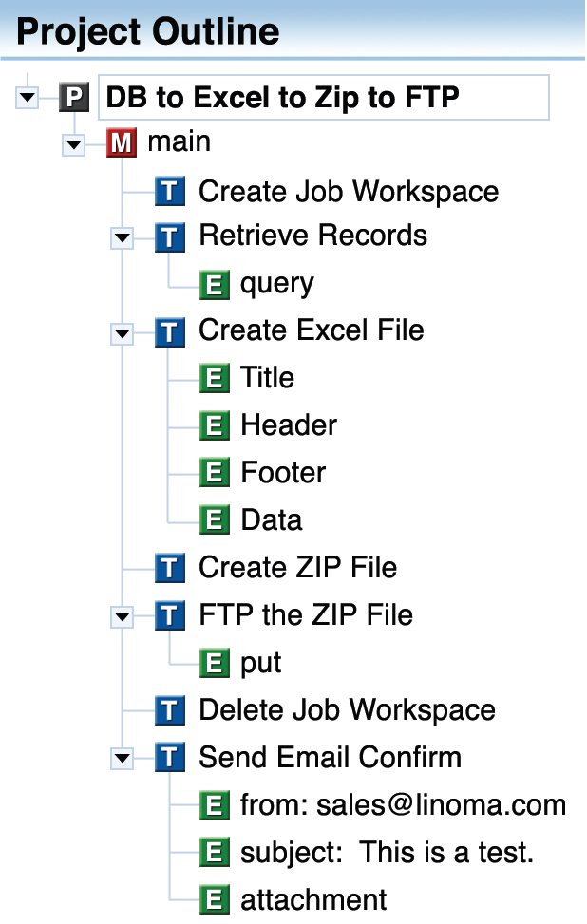Click the green E icon beside Header
The width and height of the screenshot is (587, 924).
coord(215,426)
